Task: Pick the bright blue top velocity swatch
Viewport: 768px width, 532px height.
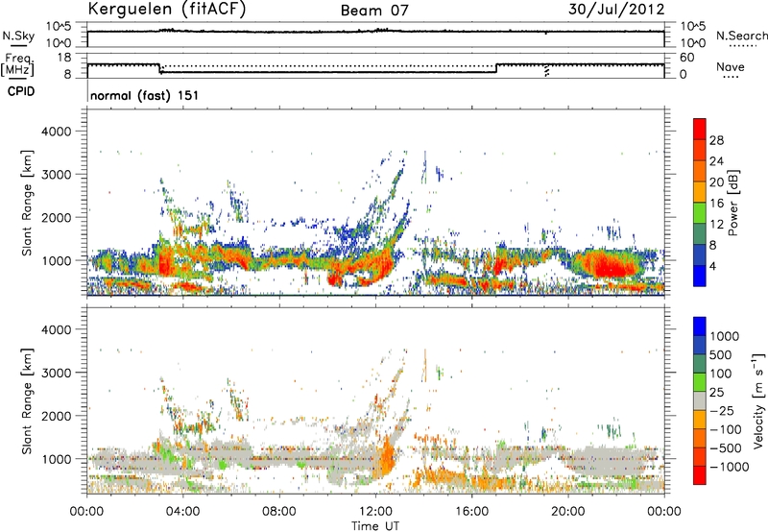Action: (700, 326)
